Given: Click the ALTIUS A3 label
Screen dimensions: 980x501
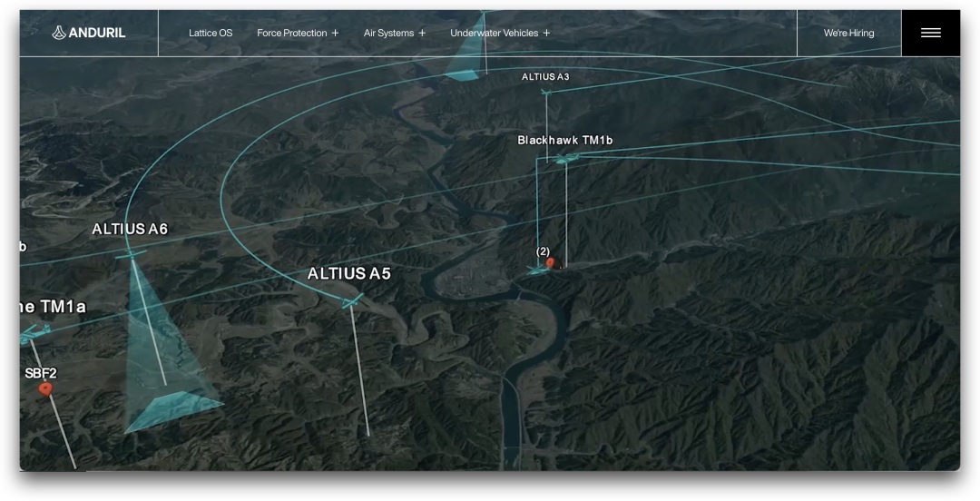Looking at the screenshot, I should pyautogui.click(x=545, y=77).
